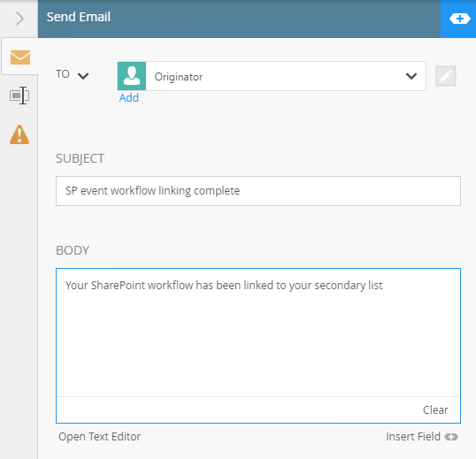
Task: Toggle the context browser blue plus icon
Action: pos(459,19)
